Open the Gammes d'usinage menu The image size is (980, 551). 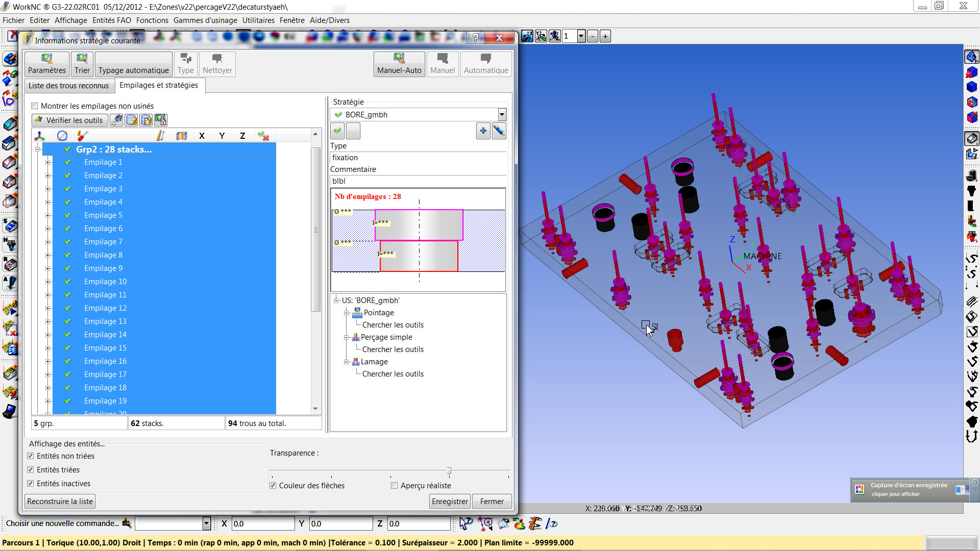(205, 20)
